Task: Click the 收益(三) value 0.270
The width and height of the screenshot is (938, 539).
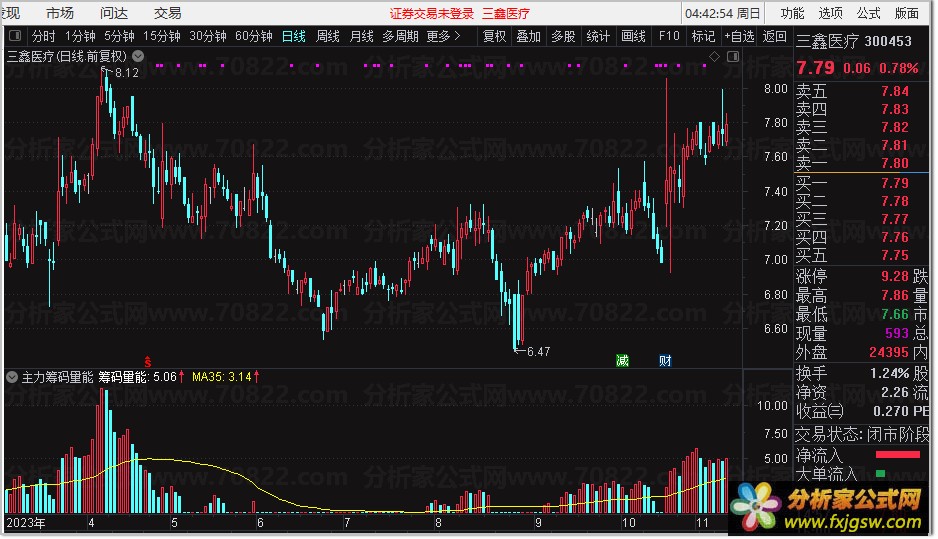Action: pos(891,412)
